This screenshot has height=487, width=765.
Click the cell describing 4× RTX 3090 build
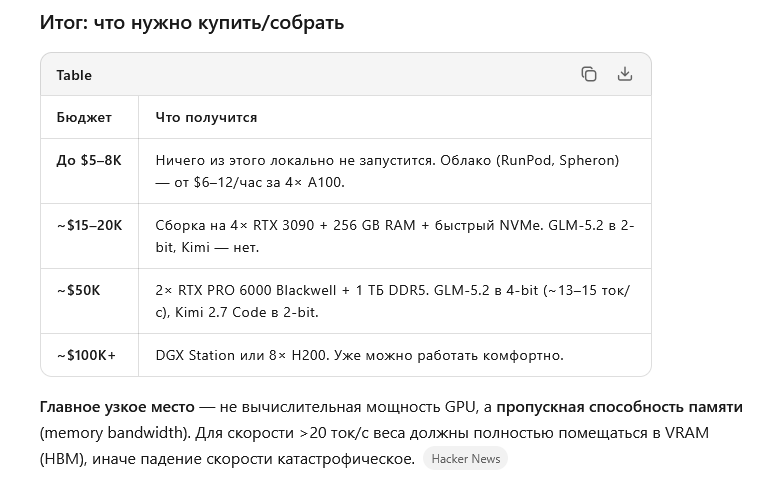coord(395,236)
